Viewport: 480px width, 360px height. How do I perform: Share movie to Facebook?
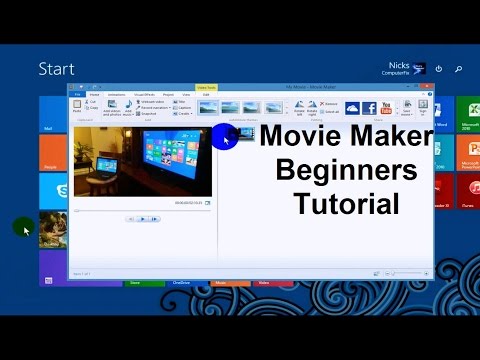pos(369,108)
